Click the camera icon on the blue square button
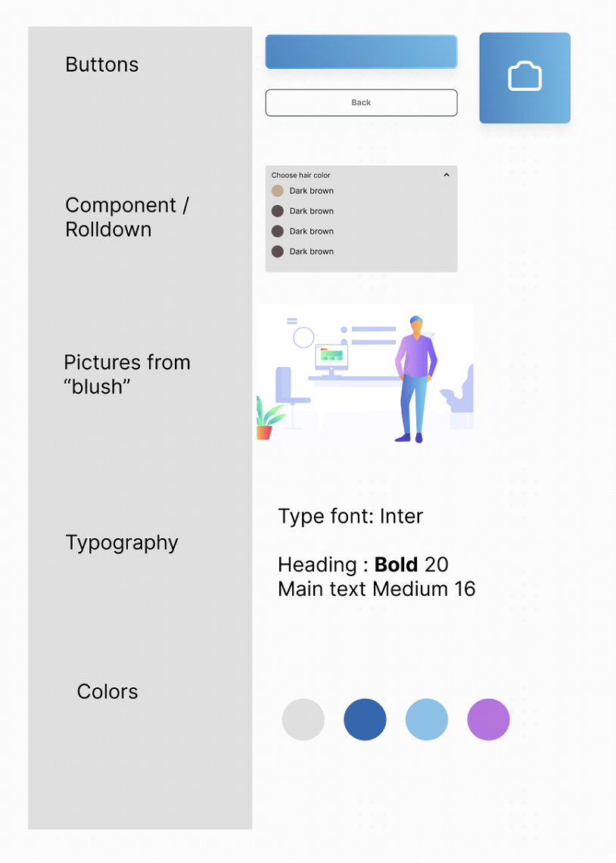 coord(524,76)
